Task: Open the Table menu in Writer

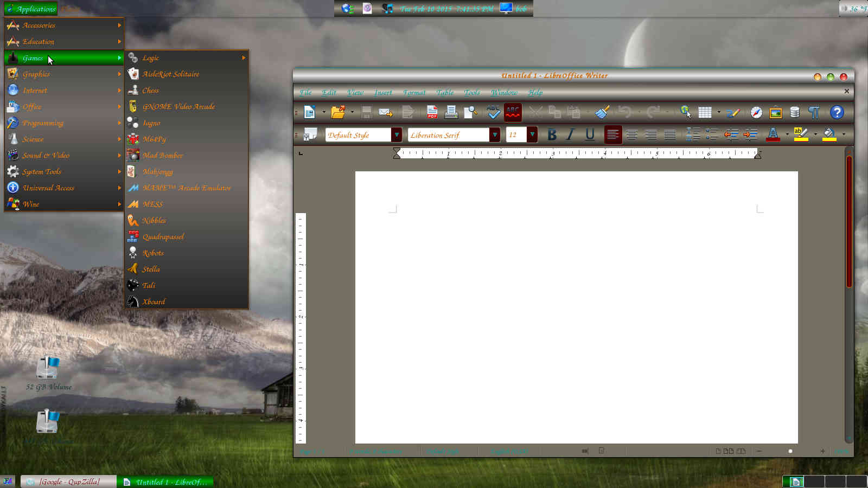Action: [445, 92]
